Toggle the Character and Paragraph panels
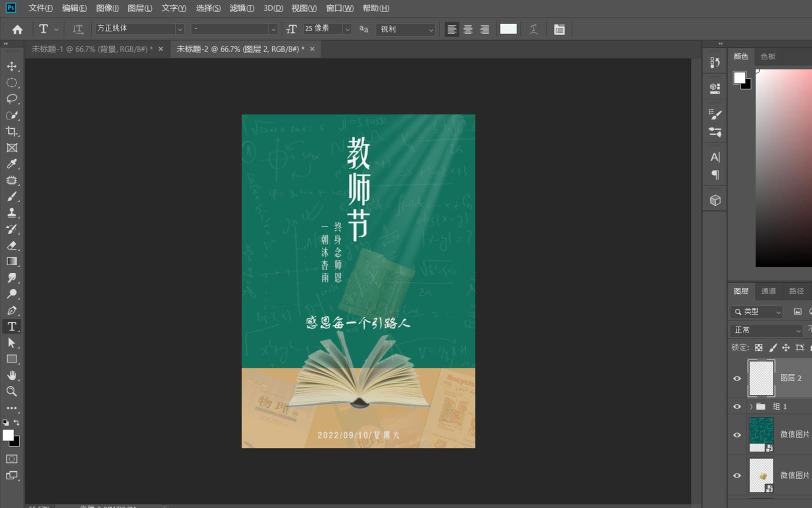The image size is (812, 508). tap(559, 29)
